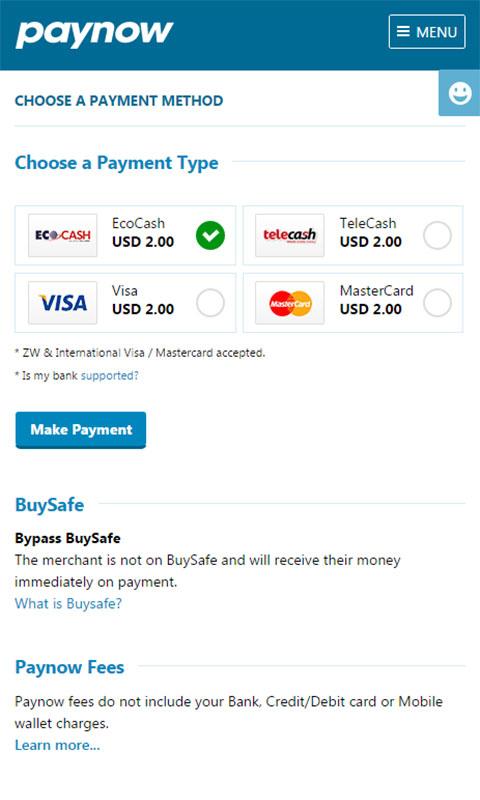Open the bank supported link
Viewport: 480px width, 800px height.
(x=110, y=376)
